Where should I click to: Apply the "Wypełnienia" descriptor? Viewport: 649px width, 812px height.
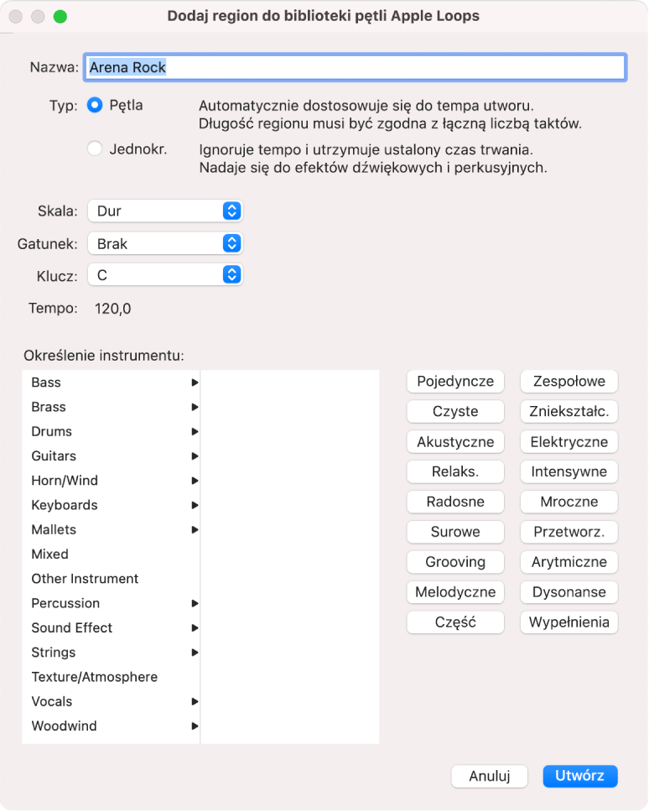coord(569,622)
